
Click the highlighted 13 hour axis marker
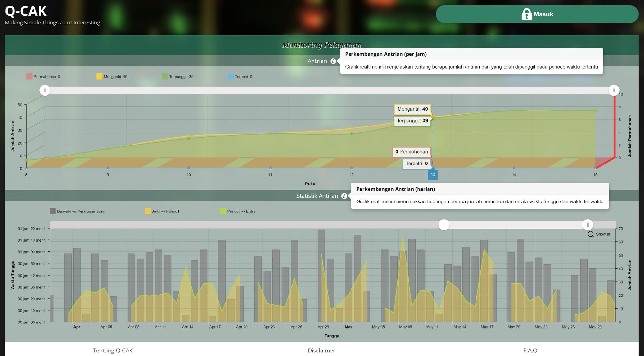coord(433,174)
